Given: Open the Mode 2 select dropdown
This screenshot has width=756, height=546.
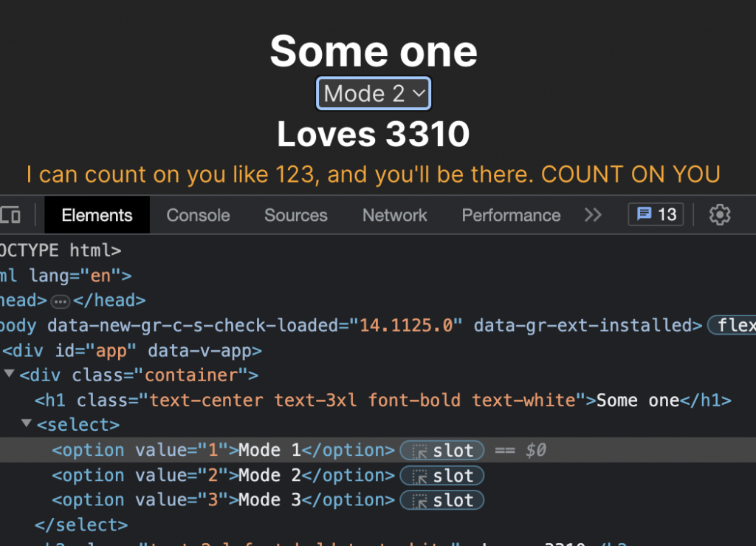Looking at the screenshot, I should coord(373,94).
